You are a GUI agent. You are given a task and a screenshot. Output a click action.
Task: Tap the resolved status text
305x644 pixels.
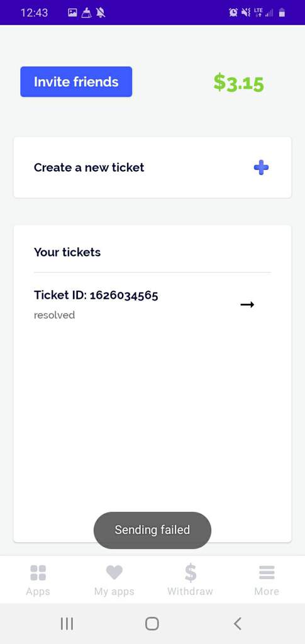pos(54,315)
